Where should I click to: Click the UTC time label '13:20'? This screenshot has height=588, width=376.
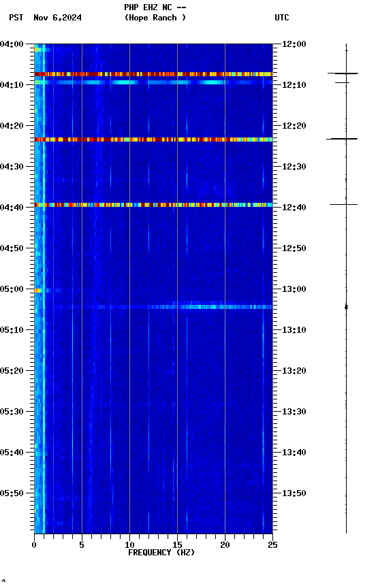coord(294,371)
